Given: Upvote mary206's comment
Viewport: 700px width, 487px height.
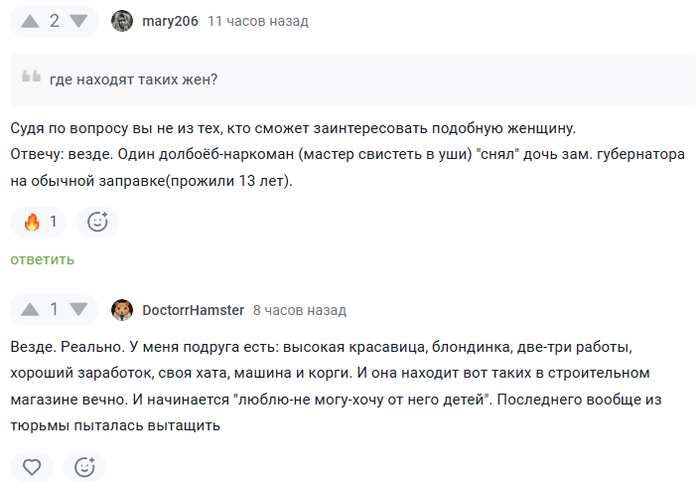Looking at the screenshot, I should click(30, 21).
